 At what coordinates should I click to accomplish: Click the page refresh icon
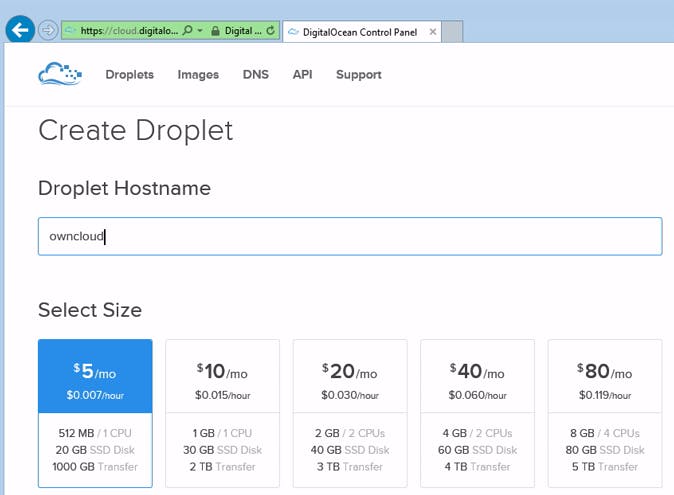(270, 31)
